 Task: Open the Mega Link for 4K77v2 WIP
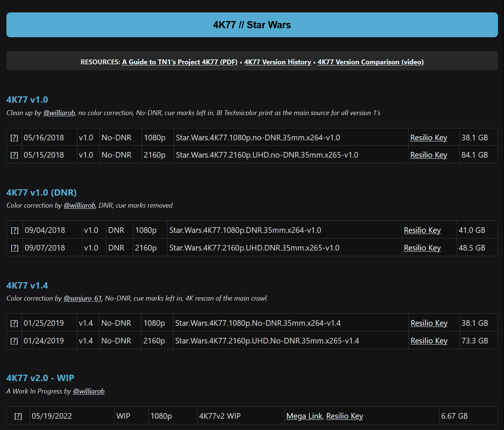[304, 416]
